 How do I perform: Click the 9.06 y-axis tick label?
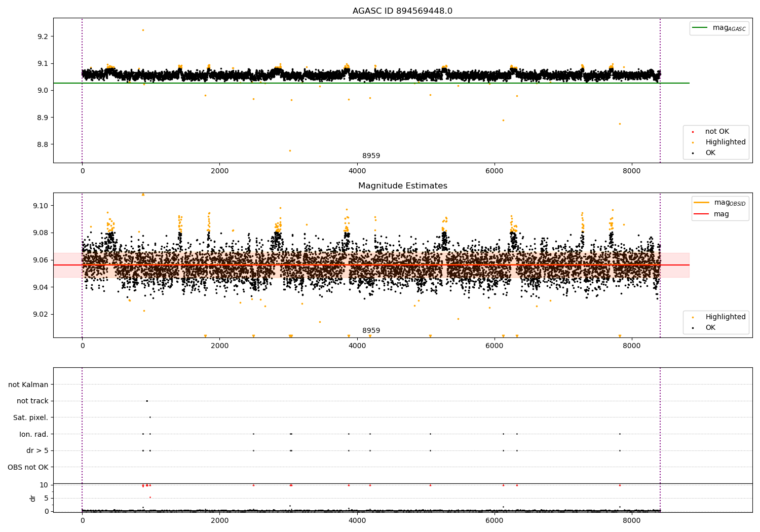point(41,260)
